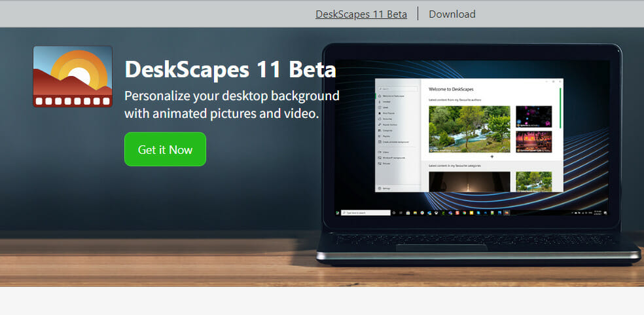644x315 pixels.
Task: Open Settings in laptop DeskScapes sidebar
Action: pos(384,189)
